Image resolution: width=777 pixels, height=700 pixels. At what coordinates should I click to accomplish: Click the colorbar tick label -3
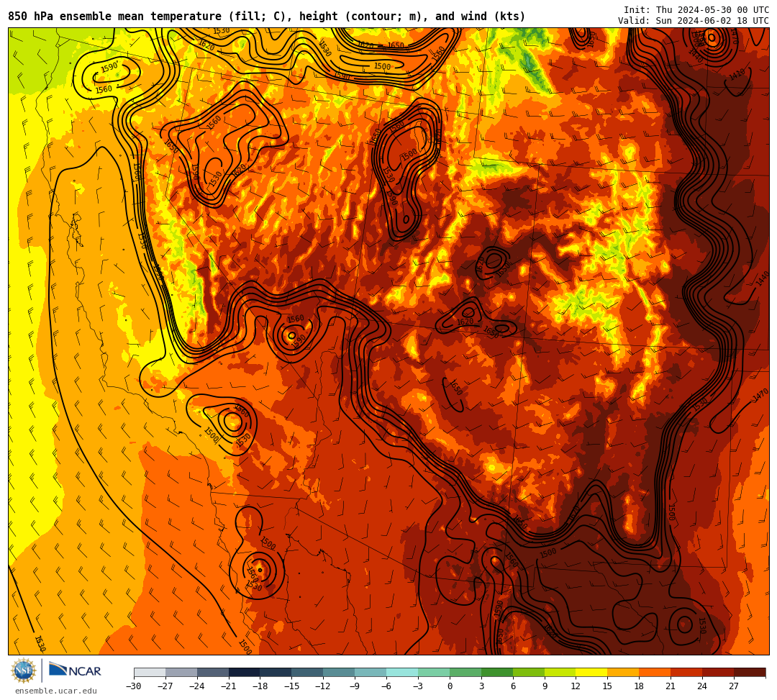(418, 686)
